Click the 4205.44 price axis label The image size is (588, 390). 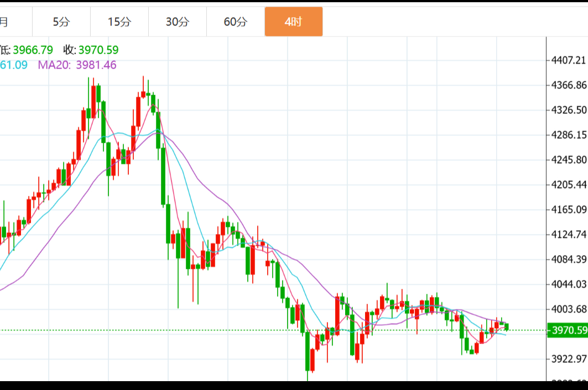[569, 184]
